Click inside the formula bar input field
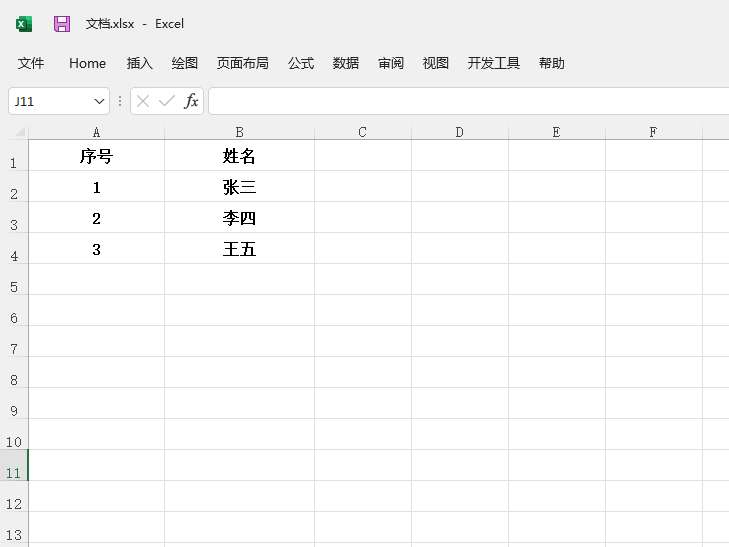Viewport: 729px width, 547px height. (460, 101)
